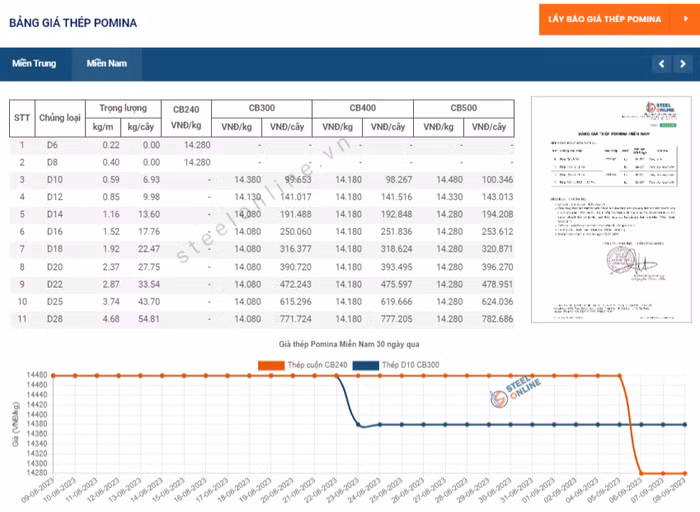Click the 01-09-2023 date label on chart axis

click(538, 490)
